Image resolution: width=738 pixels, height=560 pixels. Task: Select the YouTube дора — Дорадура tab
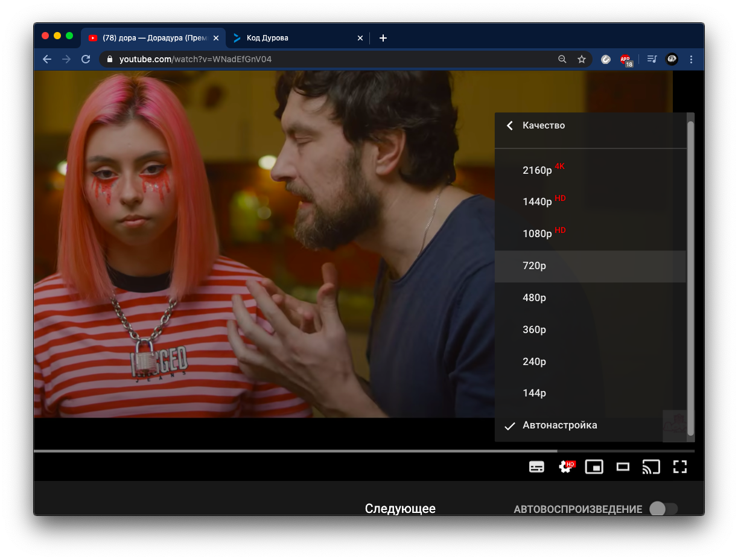tap(153, 38)
